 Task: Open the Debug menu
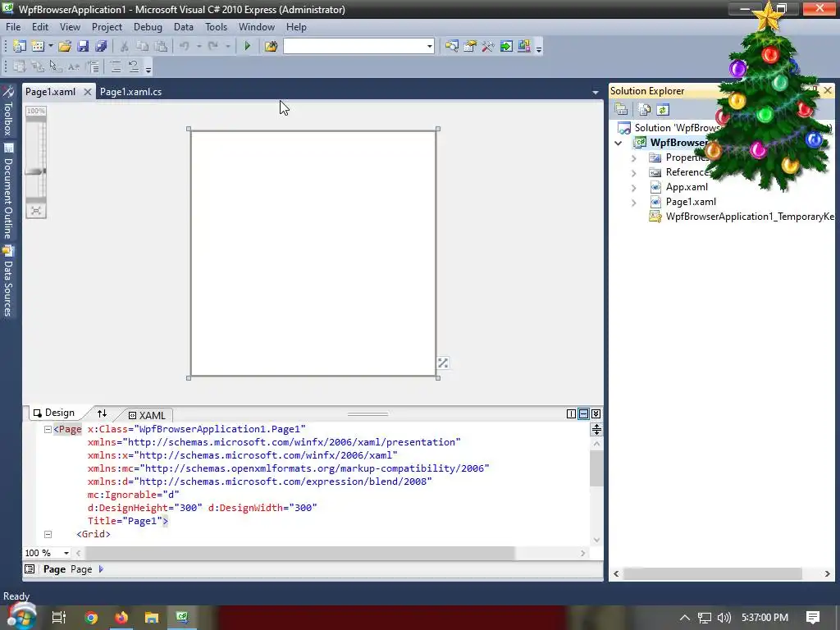pyautogui.click(x=148, y=27)
